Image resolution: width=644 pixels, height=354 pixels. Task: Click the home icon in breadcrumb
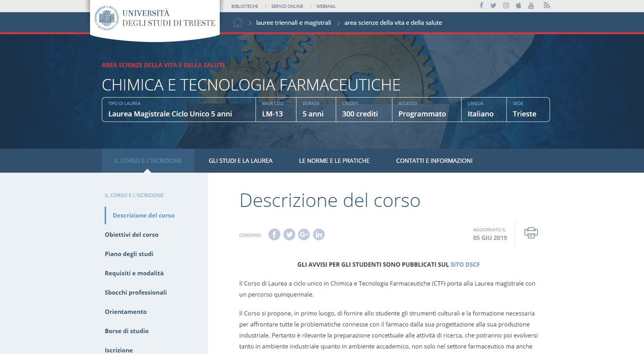pos(238,22)
